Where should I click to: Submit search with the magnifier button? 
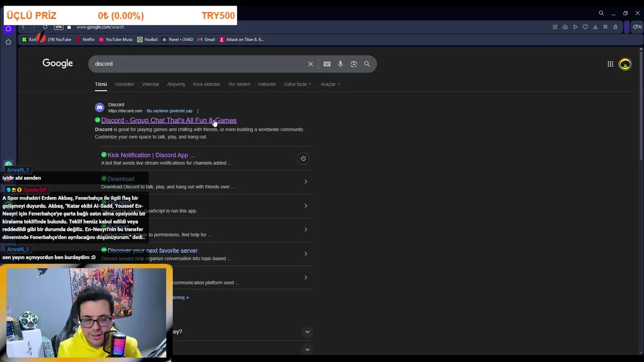pyautogui.click(x=367, y=64)
